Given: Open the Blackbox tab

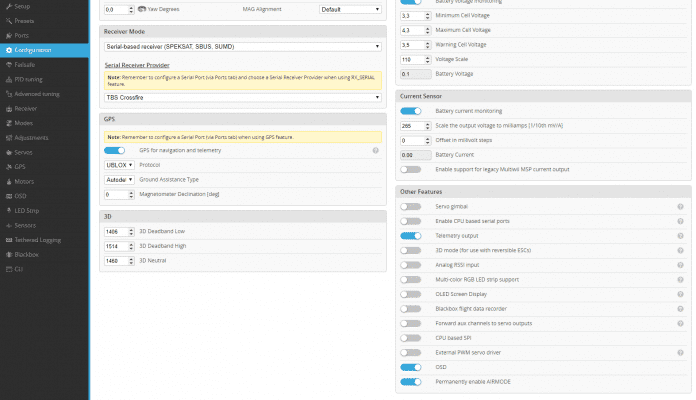Looking at the screenshot, I should tap(27, 255).
